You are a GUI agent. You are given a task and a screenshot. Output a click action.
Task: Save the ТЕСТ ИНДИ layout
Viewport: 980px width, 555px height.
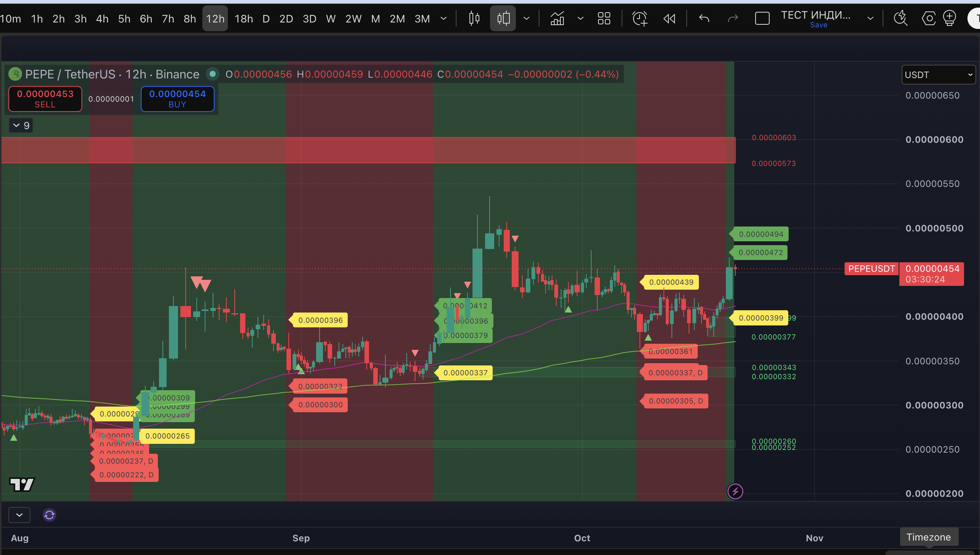819,25
